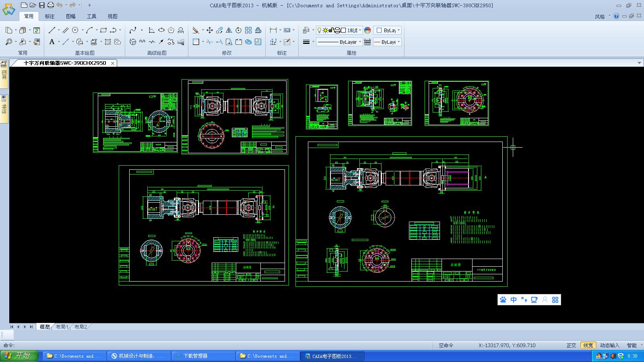Jump to last layout tab arrow

tap(31, 327)
